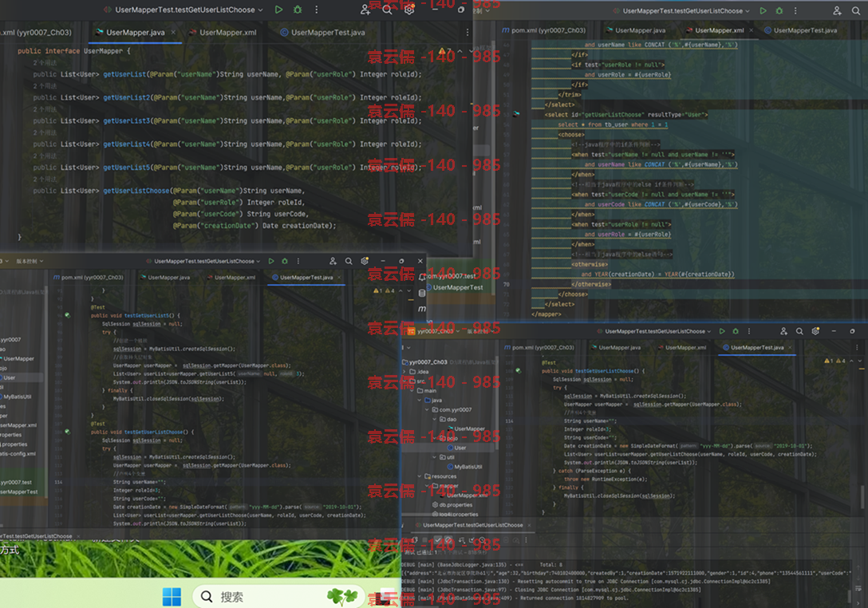Run the test in bottom-left window

(271, 261)
